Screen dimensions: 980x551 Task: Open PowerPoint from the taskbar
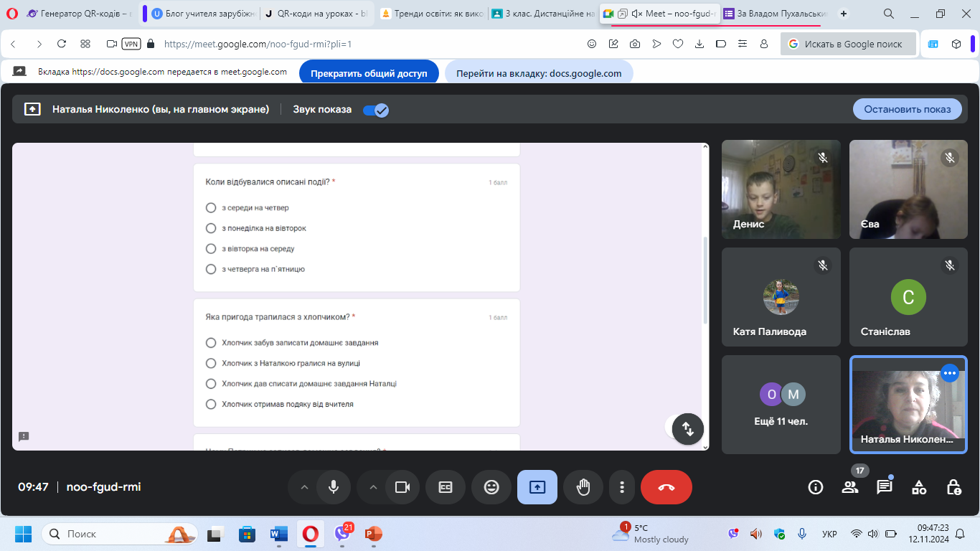(x=373, y=534)
